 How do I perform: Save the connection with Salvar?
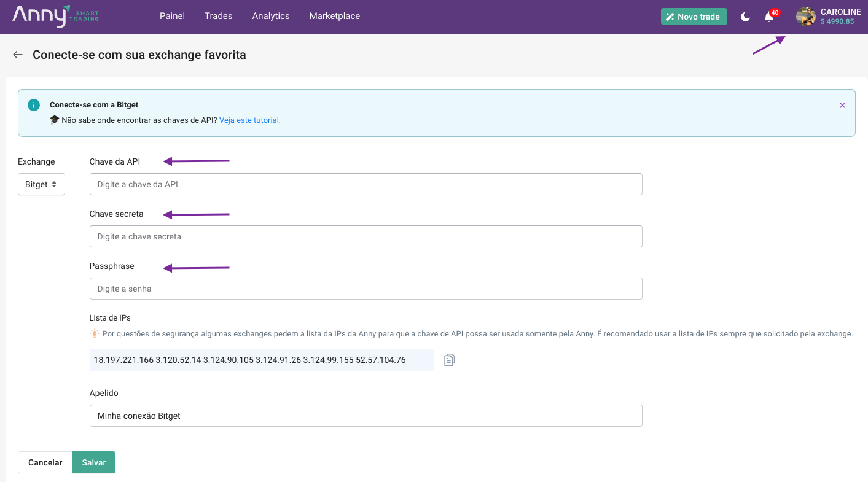(94, 462)
